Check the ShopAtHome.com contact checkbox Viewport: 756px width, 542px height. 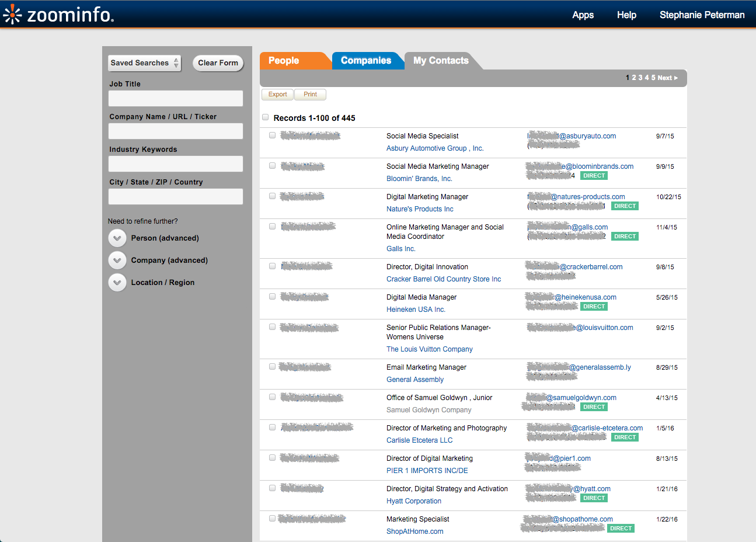coord(272,519)
